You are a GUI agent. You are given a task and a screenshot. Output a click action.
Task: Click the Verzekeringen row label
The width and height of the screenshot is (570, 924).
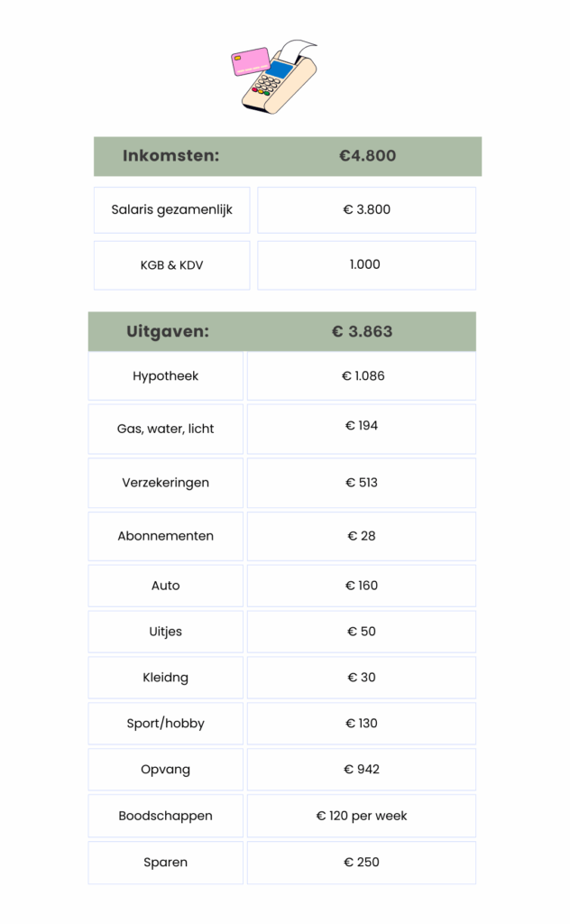(x=166, y=483)
